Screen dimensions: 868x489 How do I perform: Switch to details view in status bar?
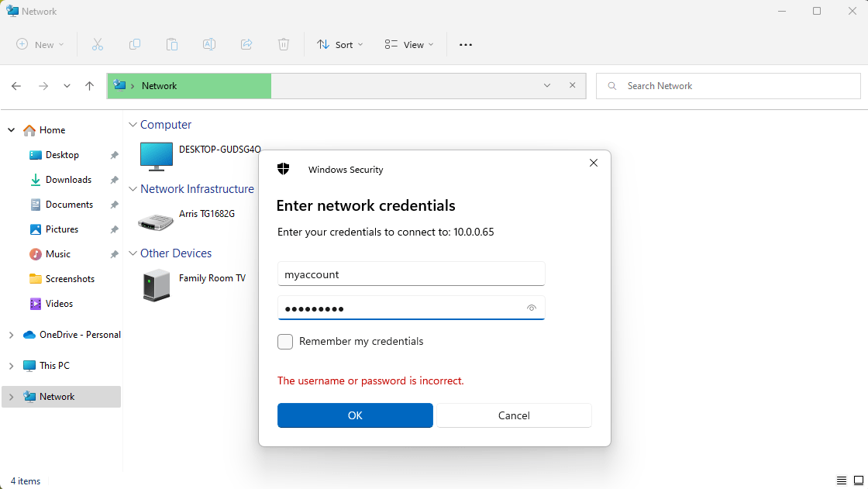pyautogui.click(x=842, y=480)
